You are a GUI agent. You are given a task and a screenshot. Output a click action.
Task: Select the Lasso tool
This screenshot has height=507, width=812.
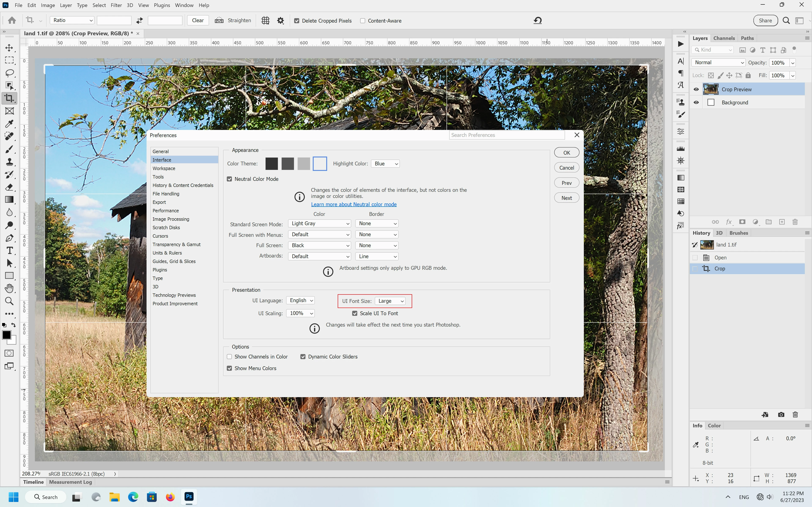click(9, 73)
